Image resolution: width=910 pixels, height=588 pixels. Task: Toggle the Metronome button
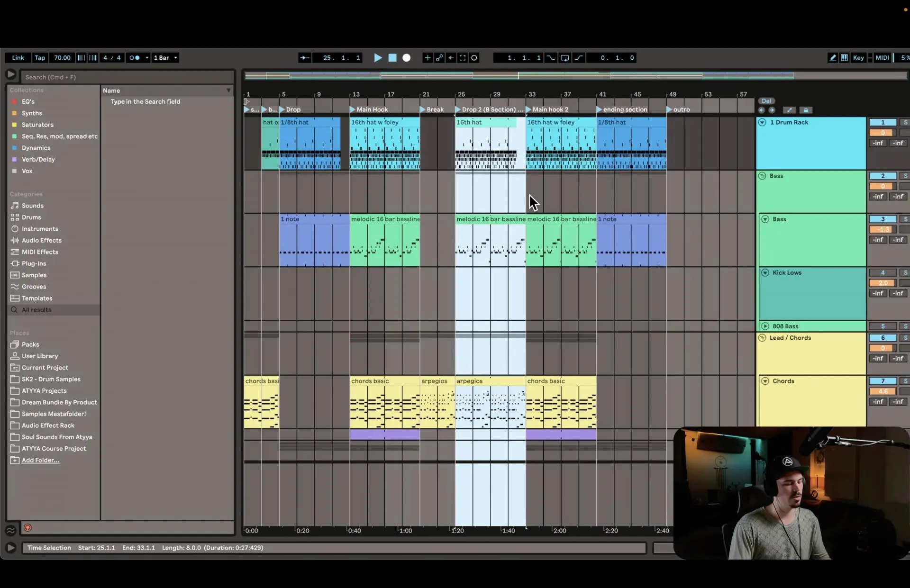135,58
